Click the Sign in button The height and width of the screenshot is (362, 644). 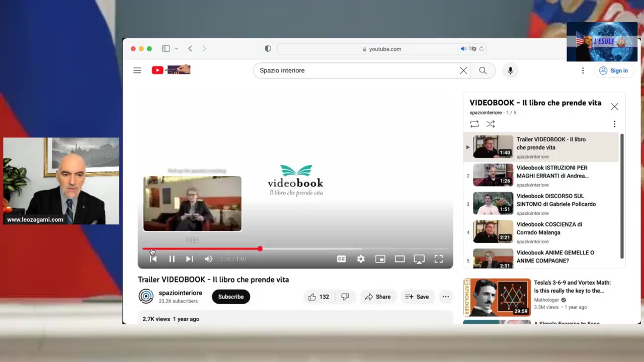click(613, 70)
